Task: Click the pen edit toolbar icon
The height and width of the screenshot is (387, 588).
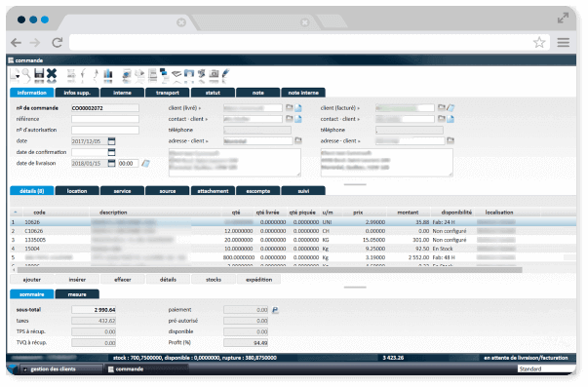Action: (x=225, y=75)
